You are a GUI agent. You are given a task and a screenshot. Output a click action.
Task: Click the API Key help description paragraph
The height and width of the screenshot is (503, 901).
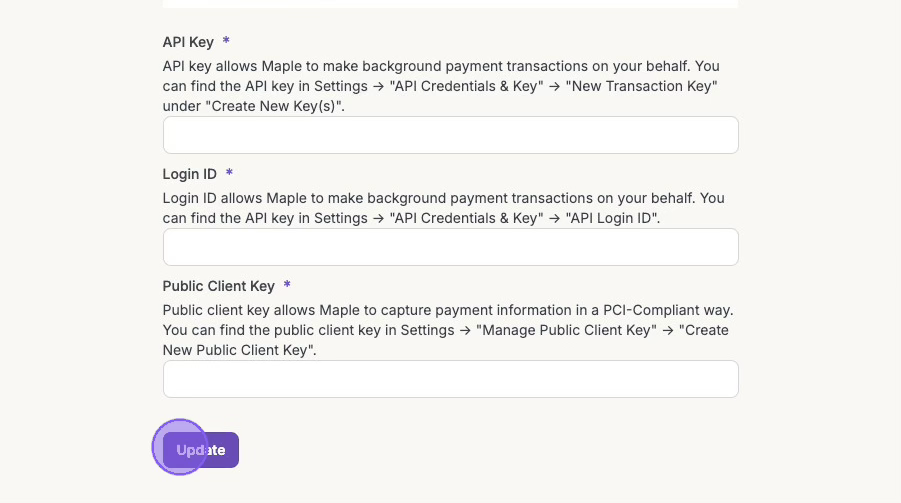click(440, 86)
